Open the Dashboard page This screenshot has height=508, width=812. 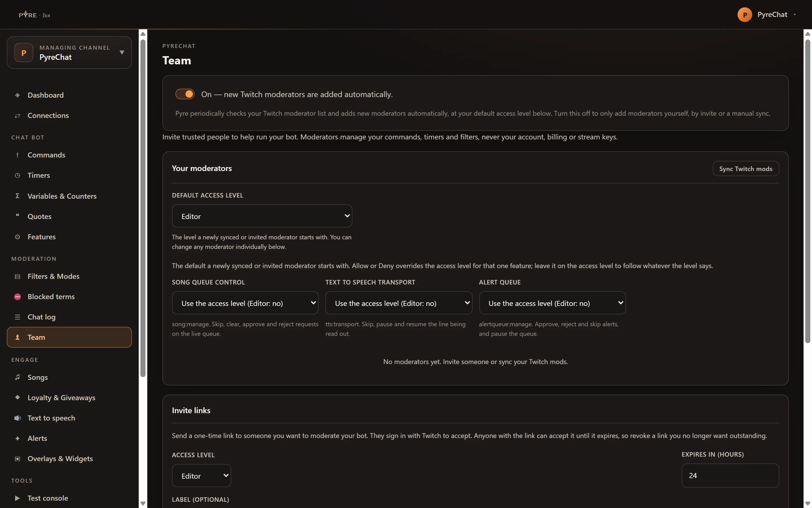coord(69,95)
